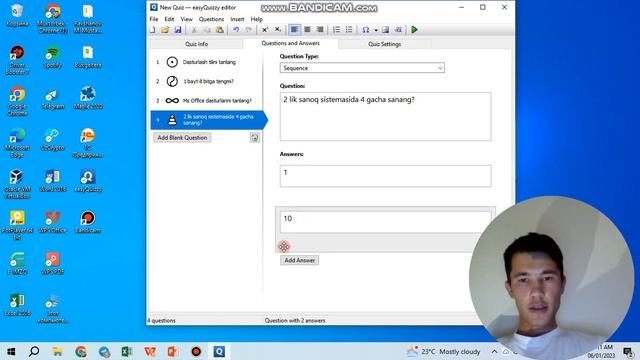Viewport: 640px width, 360px height.
Task: Click the Undo toolbar icon
Action: tap(236, 30)
